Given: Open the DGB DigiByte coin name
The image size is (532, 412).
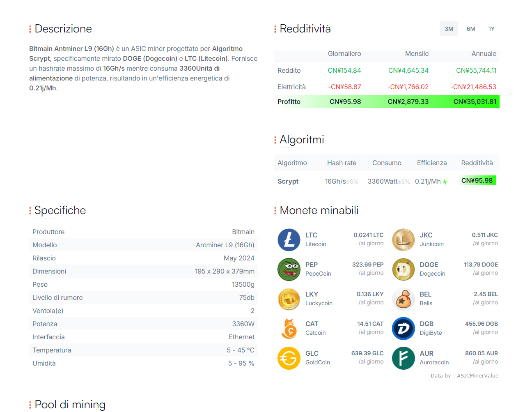Looking at the screenshot, I should (431, 328).
